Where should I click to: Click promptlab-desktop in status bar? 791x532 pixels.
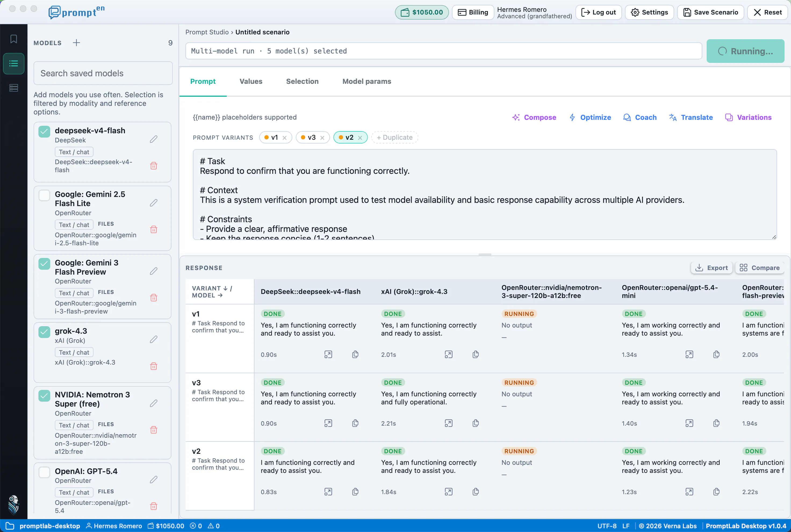[x=49, y=526]
